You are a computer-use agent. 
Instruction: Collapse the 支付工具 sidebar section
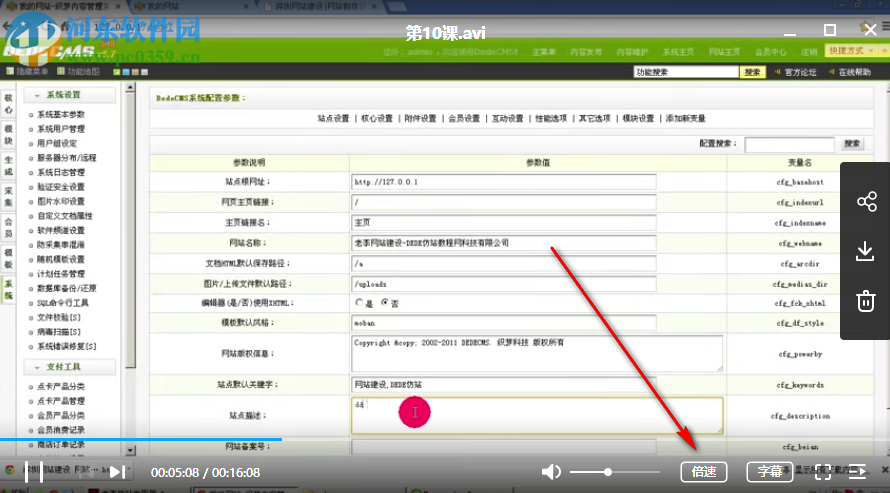(69, 366)
